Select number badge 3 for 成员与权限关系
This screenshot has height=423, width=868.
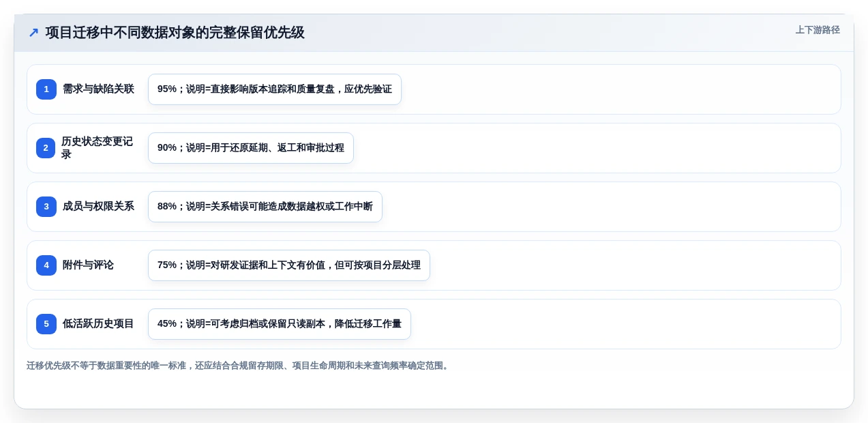click(x=46, y=207)
